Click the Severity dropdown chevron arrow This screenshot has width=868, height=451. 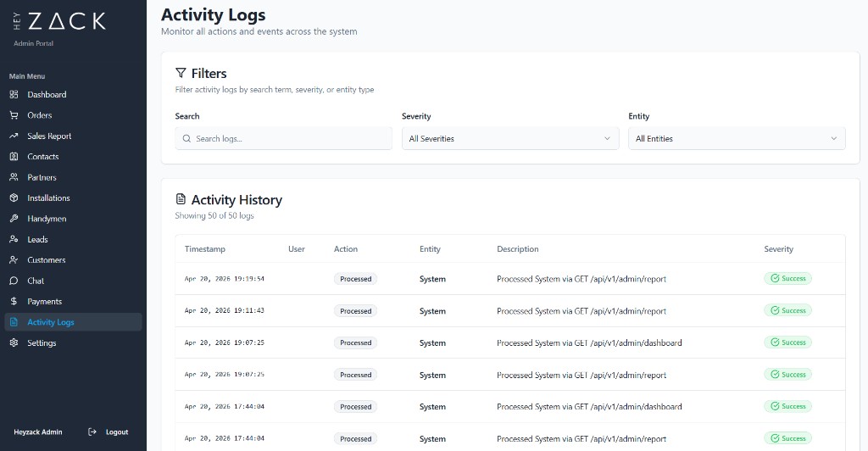607,139
